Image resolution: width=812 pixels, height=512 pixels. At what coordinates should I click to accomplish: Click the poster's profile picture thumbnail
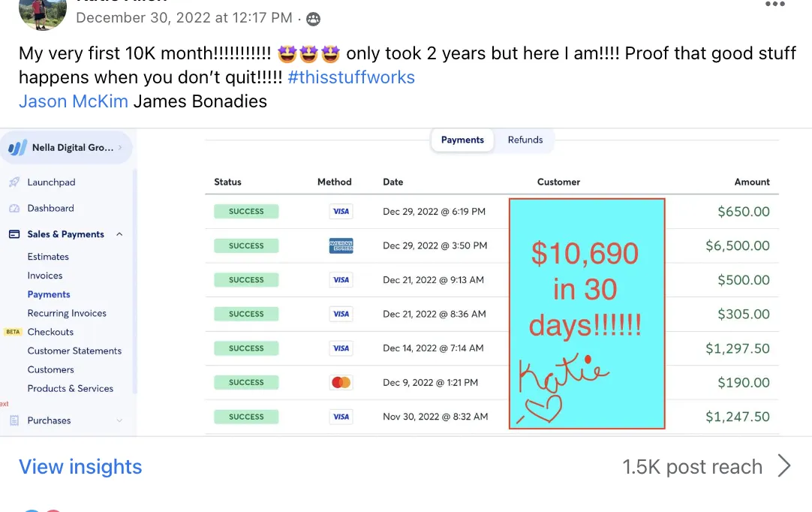(x=43, y=13)
